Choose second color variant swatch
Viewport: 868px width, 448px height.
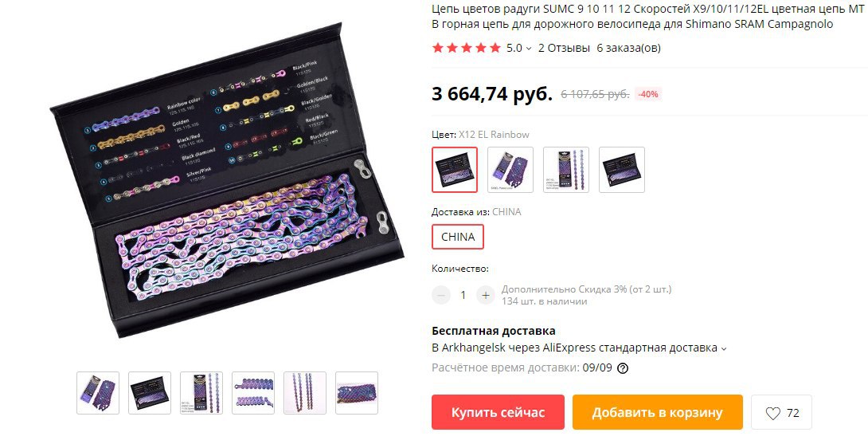pos(510,170)
